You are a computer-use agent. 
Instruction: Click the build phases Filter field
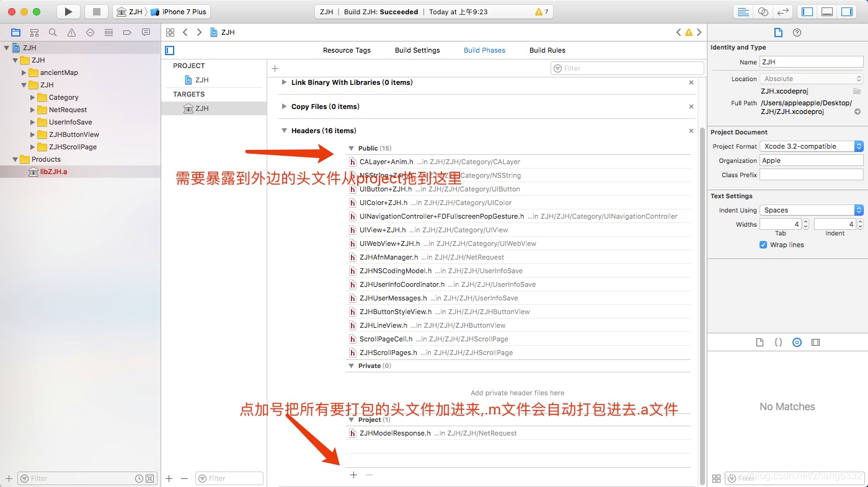tap(627, 68)
